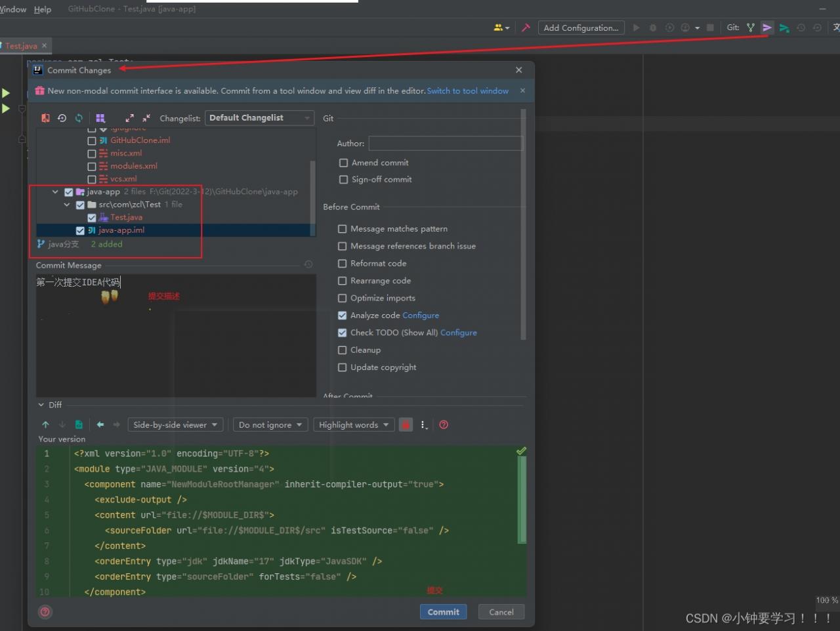Click the Jump to Source file icon

(x=79, y=425)
